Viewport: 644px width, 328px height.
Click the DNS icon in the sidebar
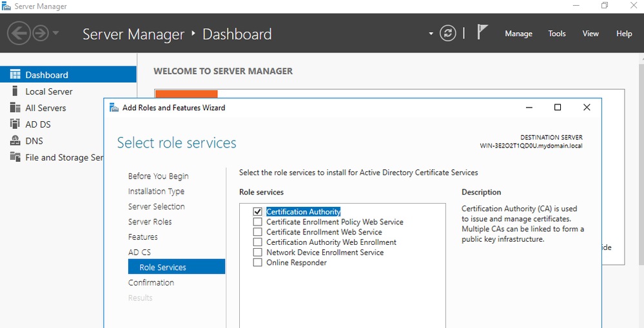pos(15,140)
